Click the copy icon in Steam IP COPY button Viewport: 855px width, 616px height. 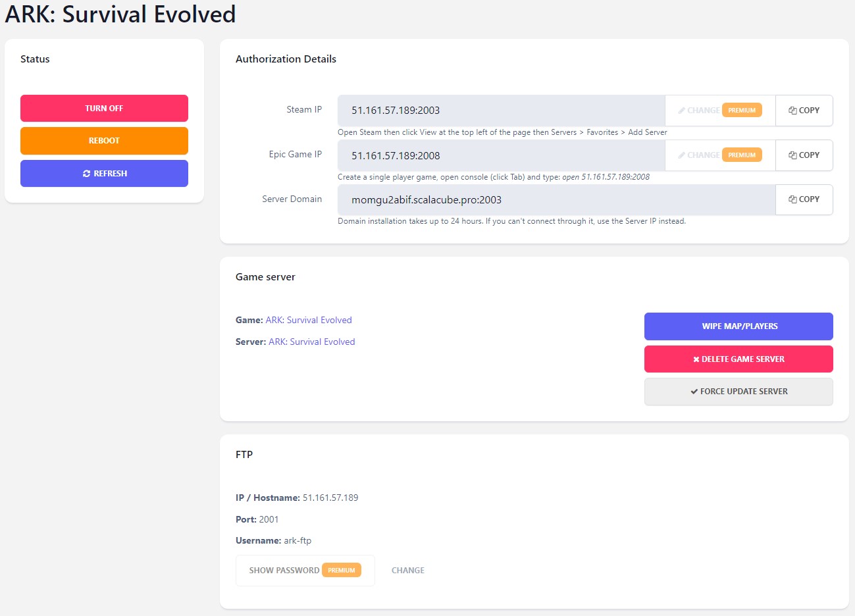pyautogui.click(x=792, y=111)
